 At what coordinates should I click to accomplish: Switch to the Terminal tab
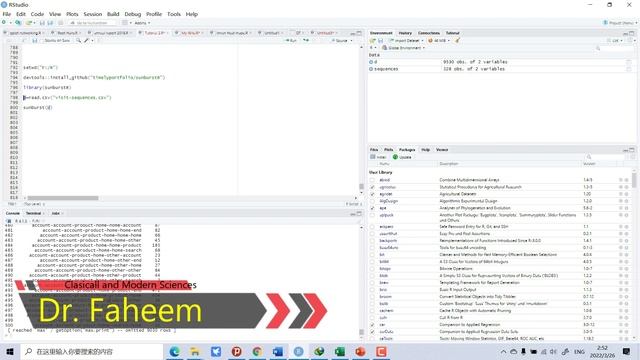(33, 213)
